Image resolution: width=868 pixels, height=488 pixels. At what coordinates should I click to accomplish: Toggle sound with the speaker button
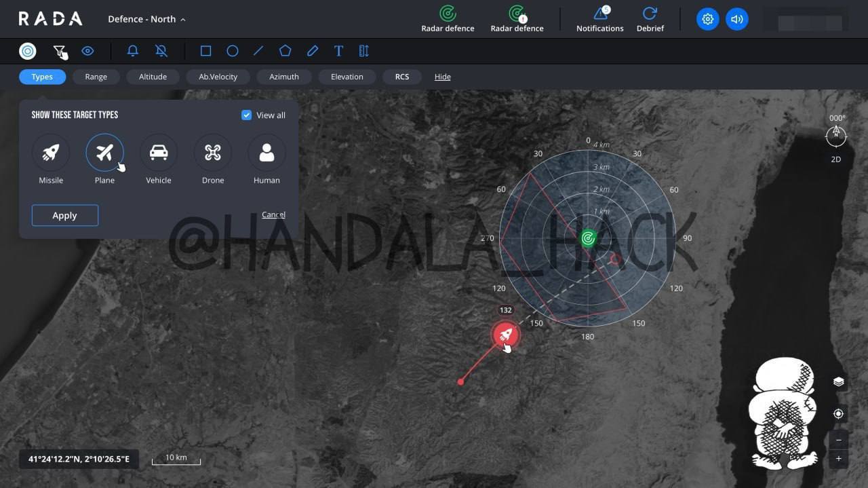tap(736, 19)
